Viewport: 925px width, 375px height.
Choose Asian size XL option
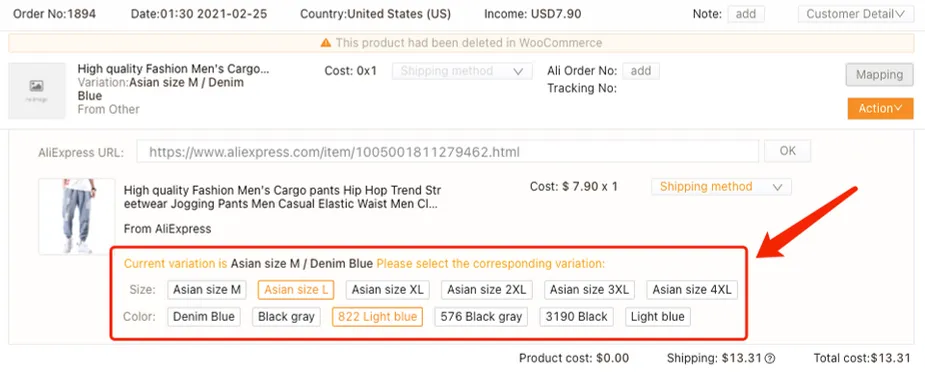tap(388, 290)
